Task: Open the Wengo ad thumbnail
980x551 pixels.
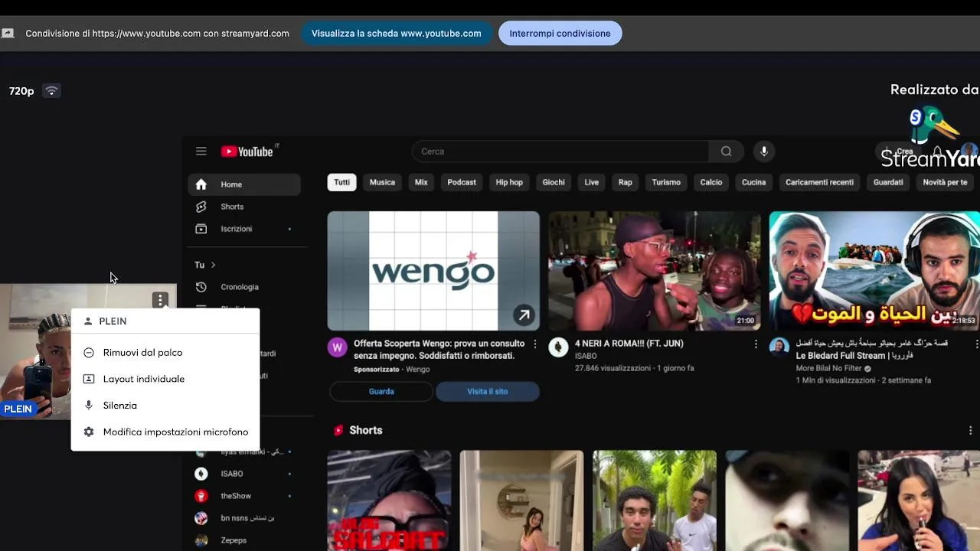Action: 433,271
